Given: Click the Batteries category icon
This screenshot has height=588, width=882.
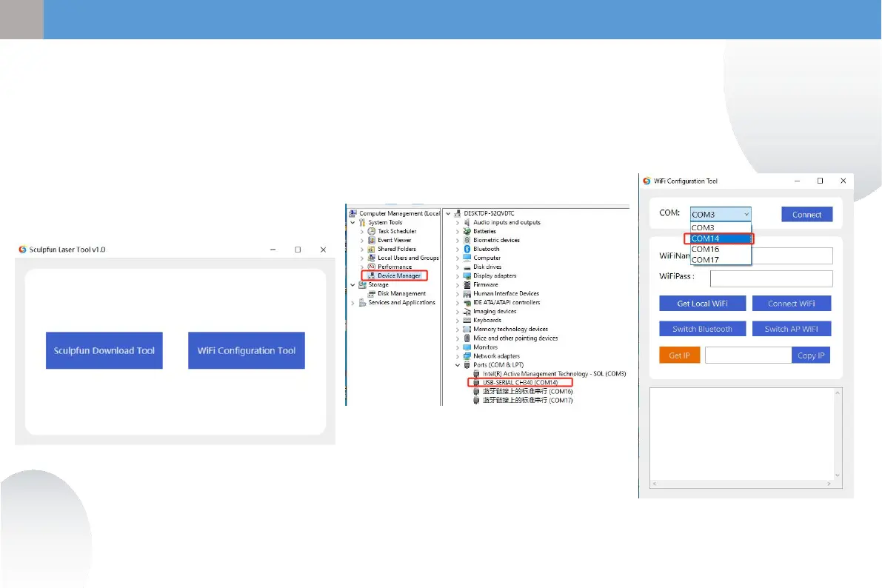Looking at the screenshot, I should pos(467,231).
